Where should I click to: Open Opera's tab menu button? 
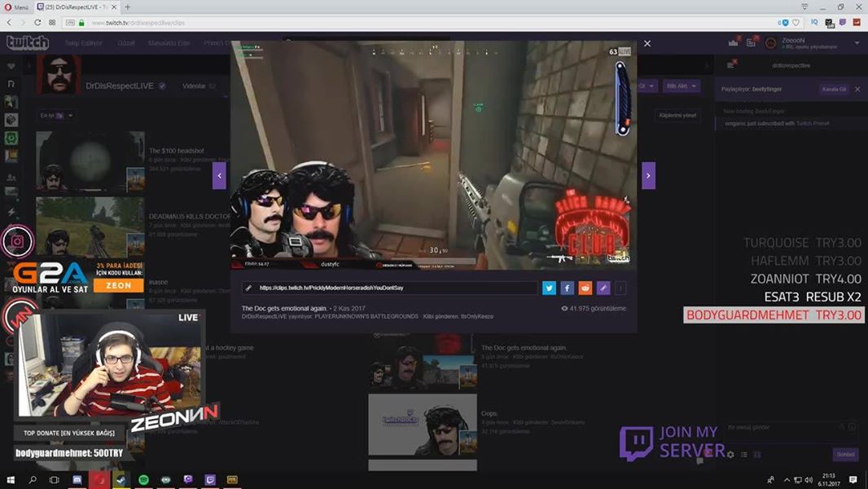[x=804, y=7]
